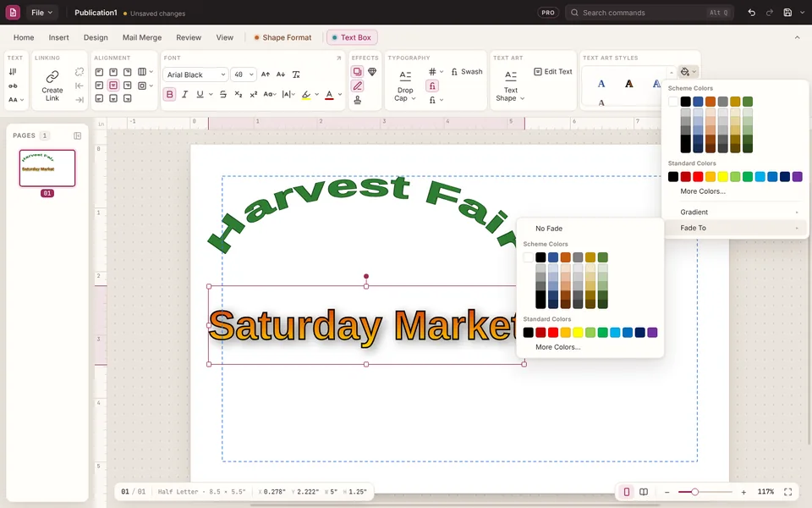Open the change case Aa menu

point(270,94)
